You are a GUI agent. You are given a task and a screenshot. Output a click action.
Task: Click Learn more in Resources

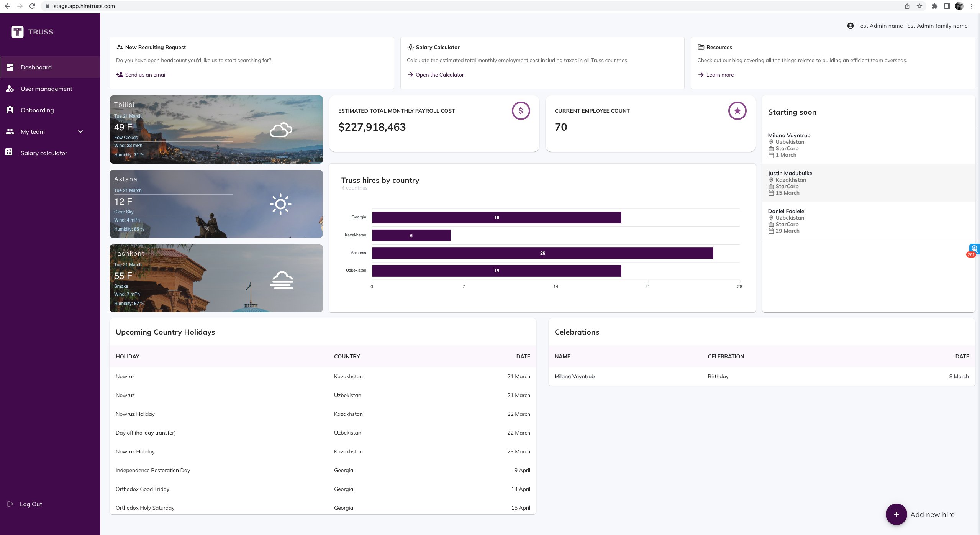pos(720,75)
